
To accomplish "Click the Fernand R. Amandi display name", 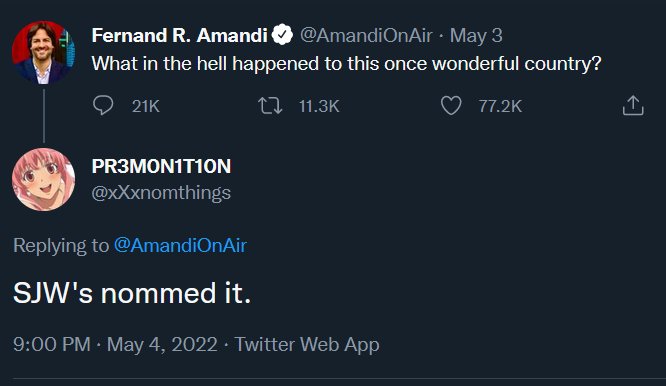I will click(179, 35).
